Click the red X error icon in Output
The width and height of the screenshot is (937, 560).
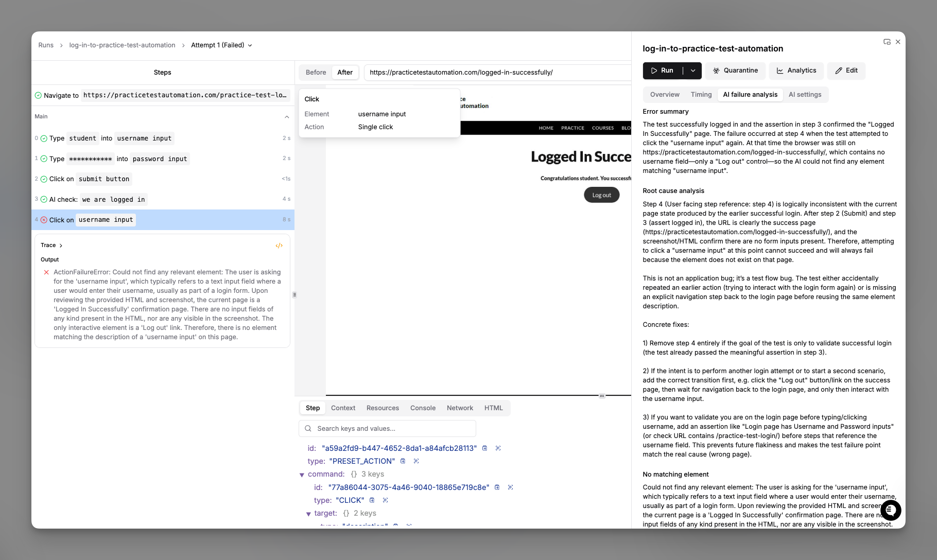46,272
